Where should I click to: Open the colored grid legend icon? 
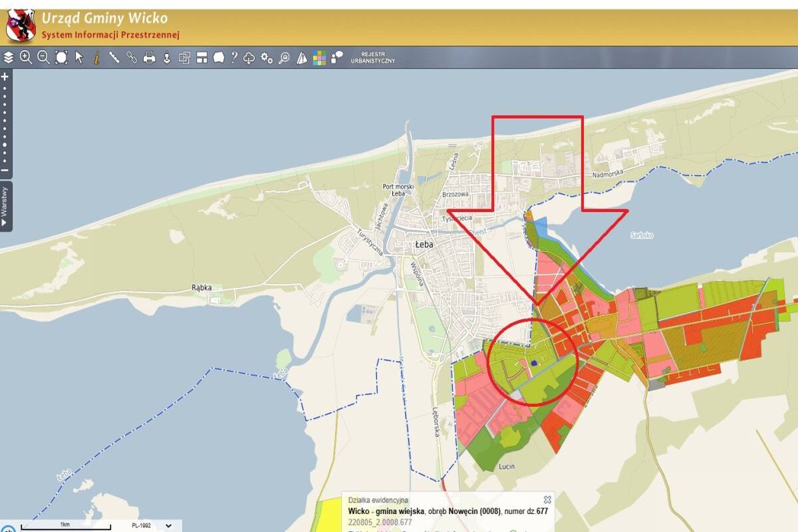[x=320, y=58]
